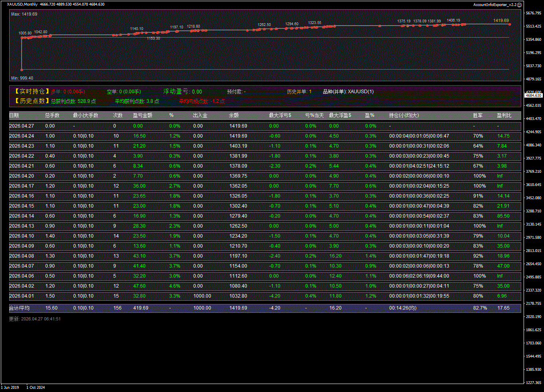Click the XAUUSD,Monthly chart title
Image resolution: width=544 pixels, height=392 pixels.
22,4
